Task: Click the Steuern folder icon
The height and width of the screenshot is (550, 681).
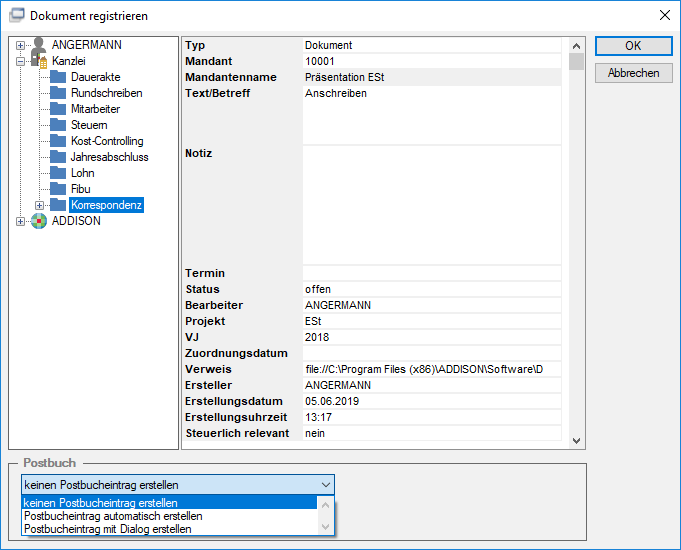Action: [x=58, y=125]
